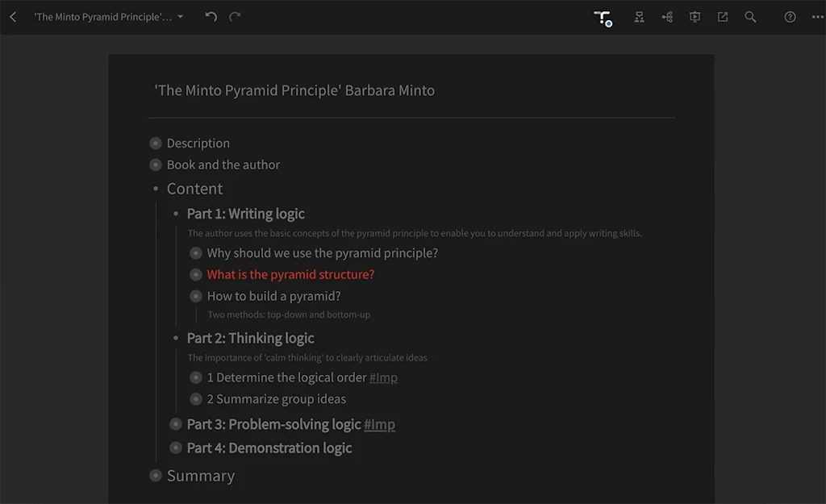The height and width of the screenshot is (504, 826).
Task: Open the help icon
Action: (x=790, y=17)
